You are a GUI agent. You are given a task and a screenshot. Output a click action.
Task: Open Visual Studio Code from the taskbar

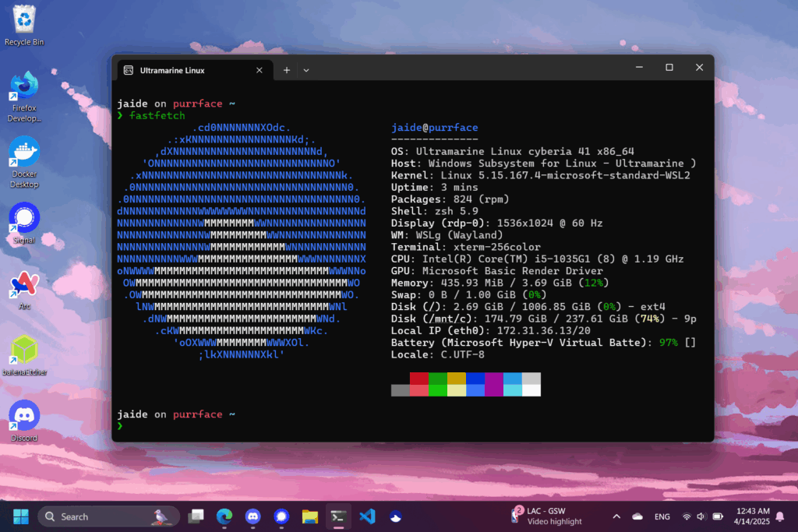tap(367, 516)
